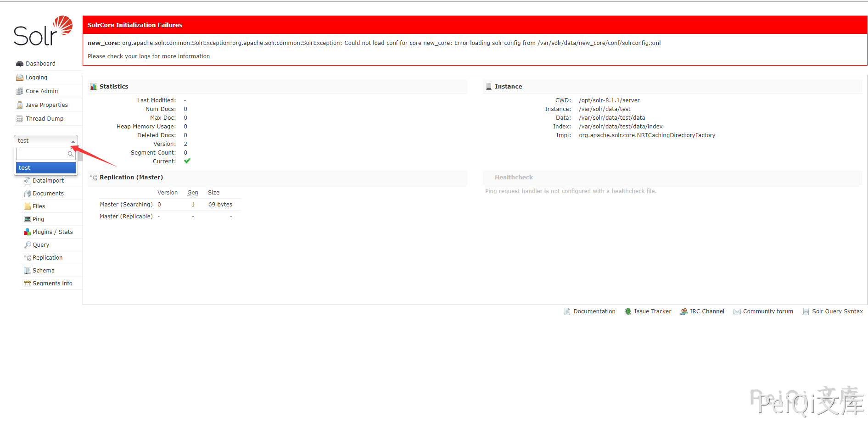This screenshot has width=868, height=422.
Task: Collapse the core selector dropdown showing test
Action: (x=46, y=141)
